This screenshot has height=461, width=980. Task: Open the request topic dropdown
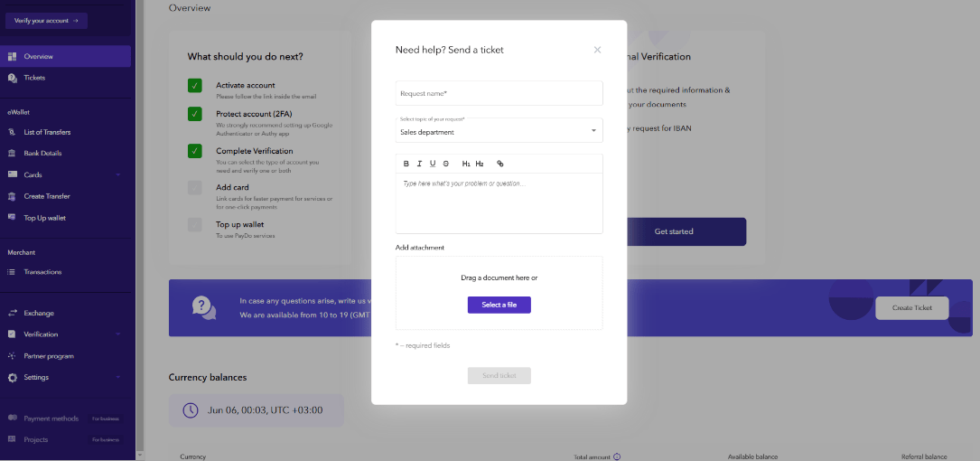click(x=499, y=130)
